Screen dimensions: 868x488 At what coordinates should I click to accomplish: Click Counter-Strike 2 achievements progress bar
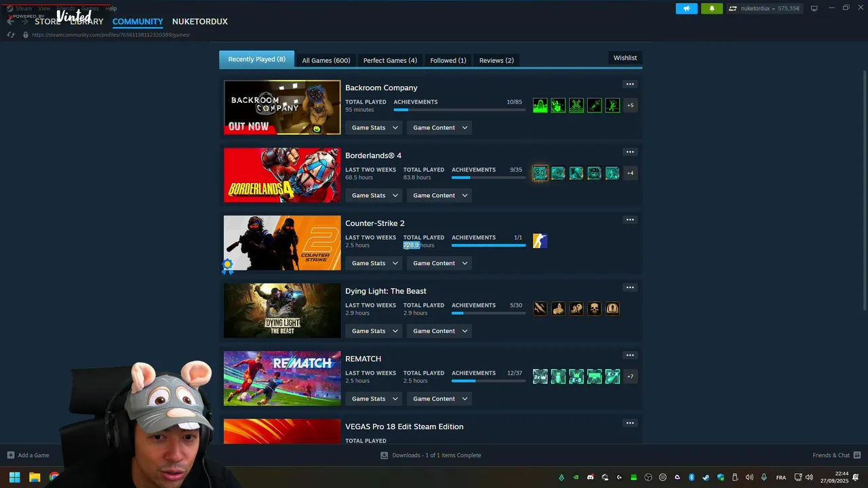(x=488, y=245)
